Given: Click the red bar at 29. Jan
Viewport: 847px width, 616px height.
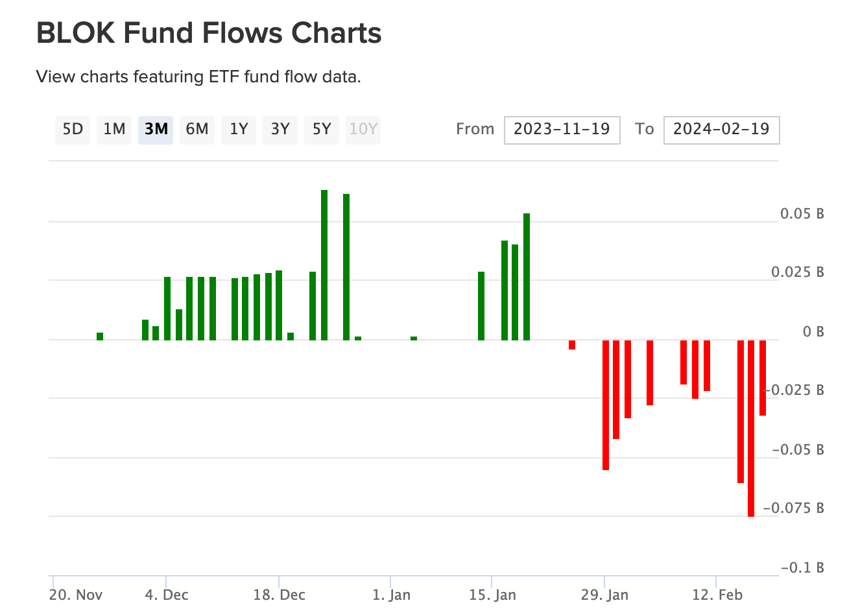Looking at the screenshot, I should [x=606, y=405].
